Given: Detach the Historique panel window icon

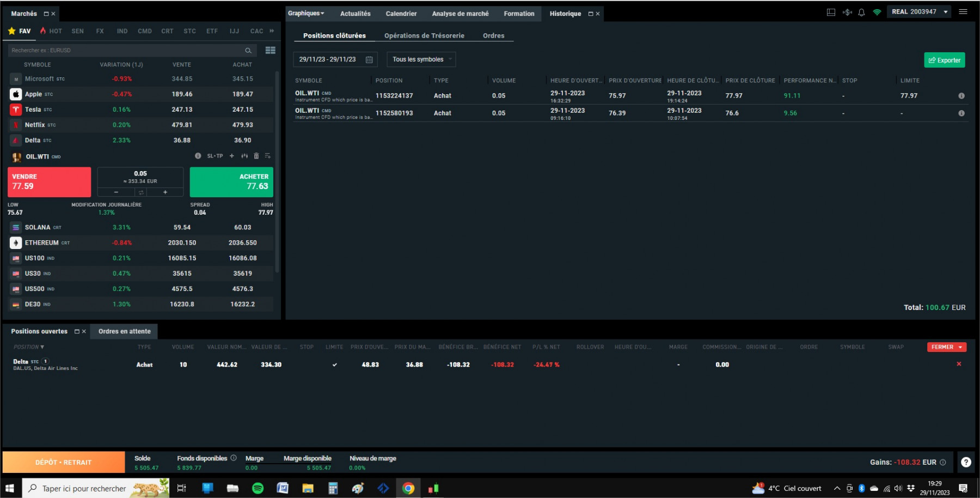Looking at the screenshot, I should pos(591,14).
